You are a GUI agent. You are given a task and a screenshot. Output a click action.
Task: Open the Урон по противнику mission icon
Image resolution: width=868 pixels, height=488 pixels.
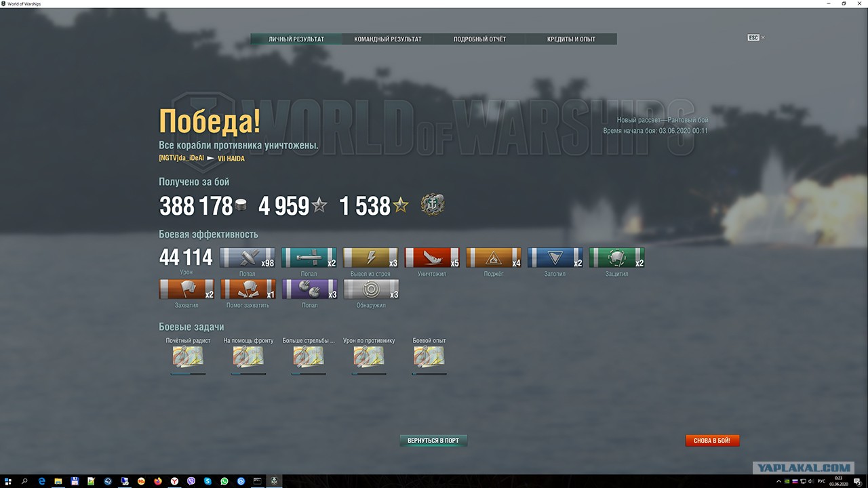[369, 357]
